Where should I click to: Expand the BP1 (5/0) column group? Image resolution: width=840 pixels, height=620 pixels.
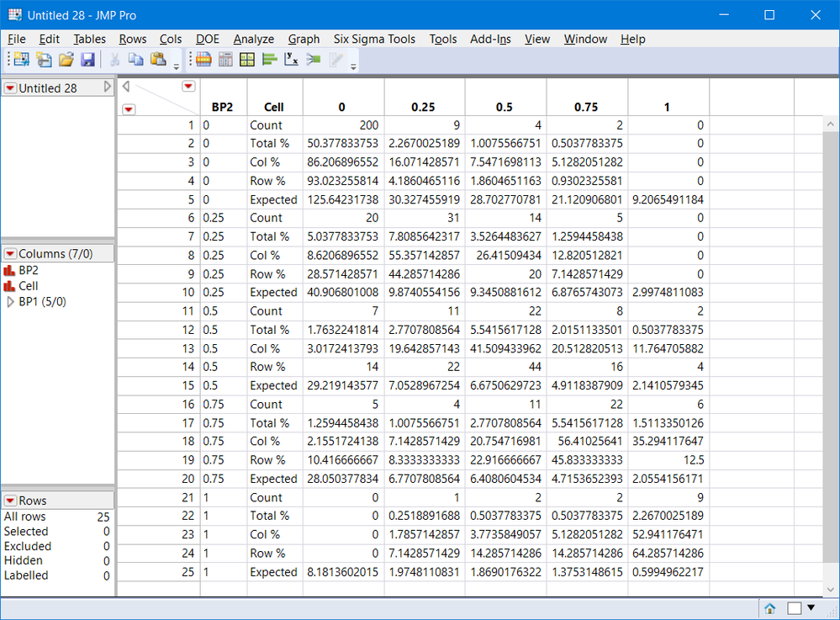[x=10, y=302]
